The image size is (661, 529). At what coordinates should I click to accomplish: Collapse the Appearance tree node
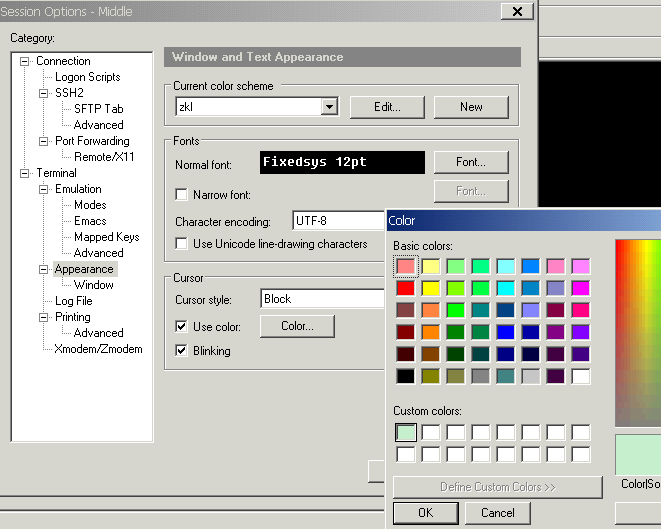point(43,269)
